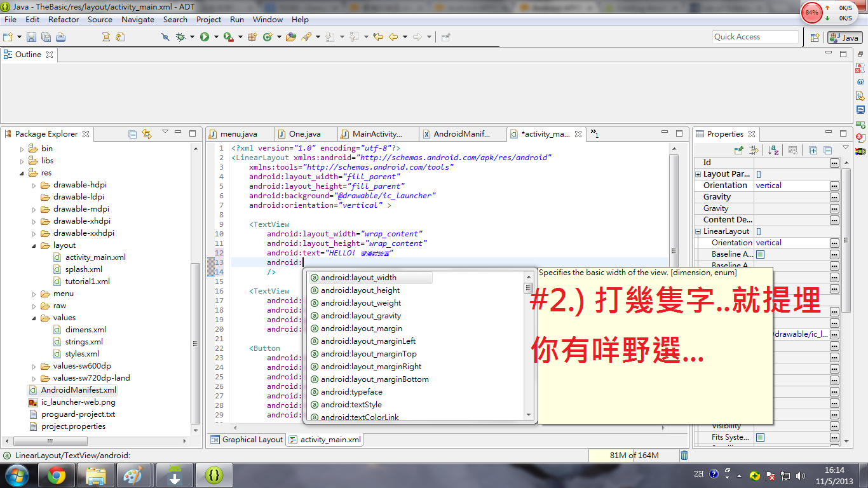Switch to the MainActivity editor tab

pos(377,134)
